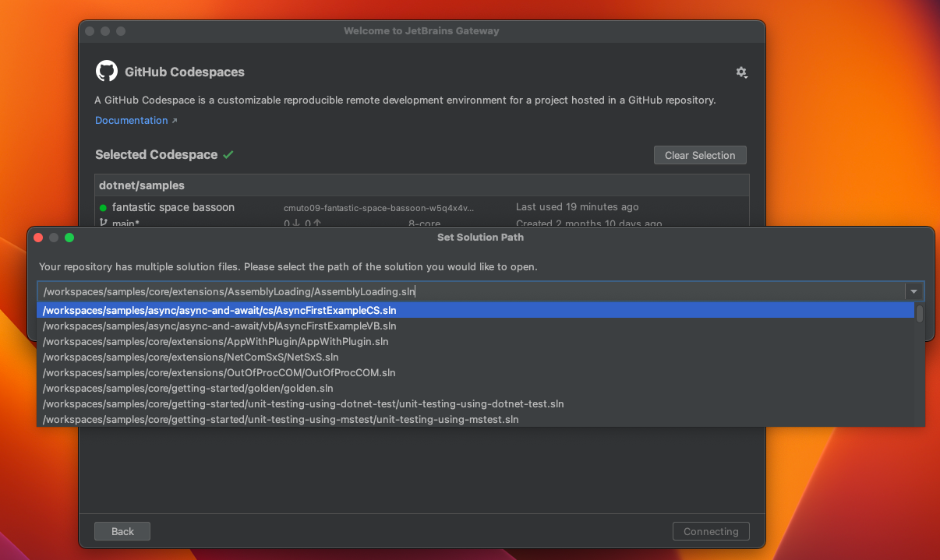
Task: Click the Last used 19 minutes ago text
Action: tap(577, 207)
